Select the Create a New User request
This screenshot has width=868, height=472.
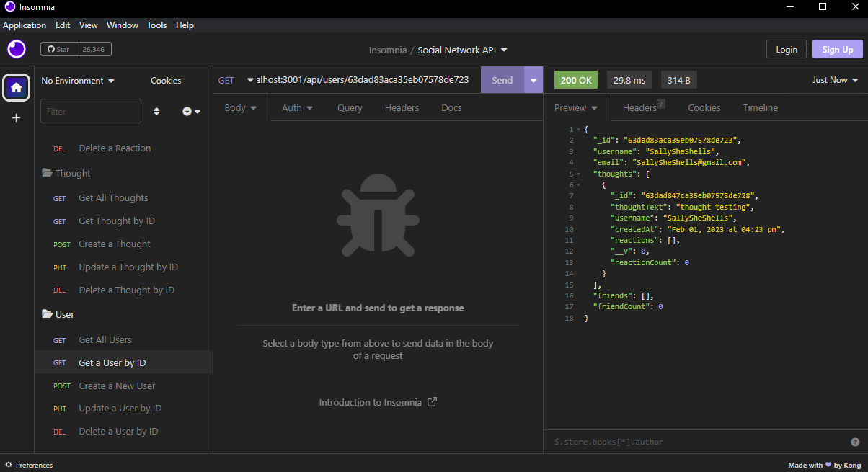[123, 386]
